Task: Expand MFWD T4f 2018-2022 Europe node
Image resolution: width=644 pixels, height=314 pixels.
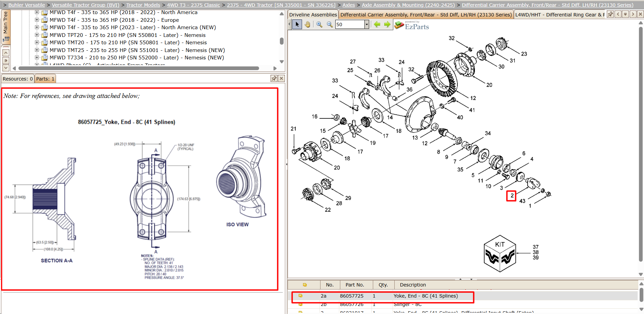Action: click(x=37, y=20)
